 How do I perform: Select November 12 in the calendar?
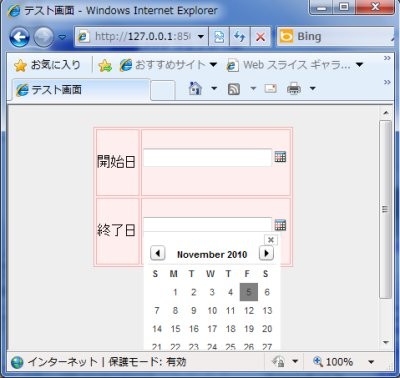(249, 311)
